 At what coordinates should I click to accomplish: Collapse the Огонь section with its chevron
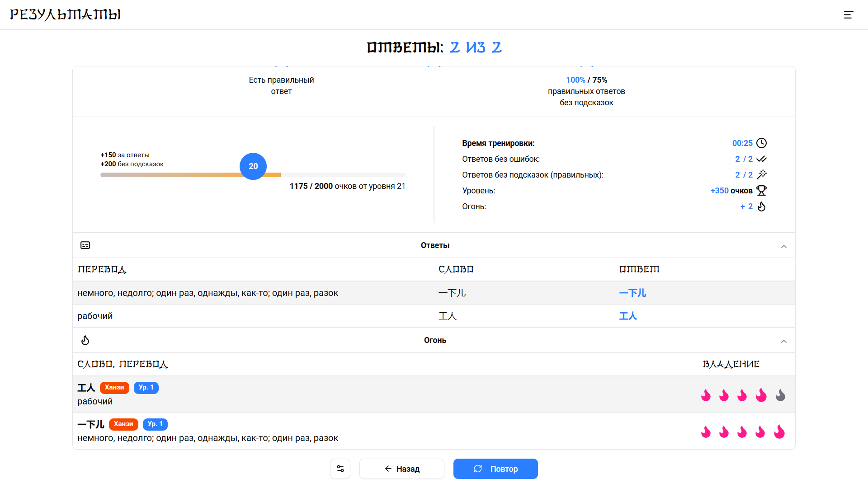[784, 341]
